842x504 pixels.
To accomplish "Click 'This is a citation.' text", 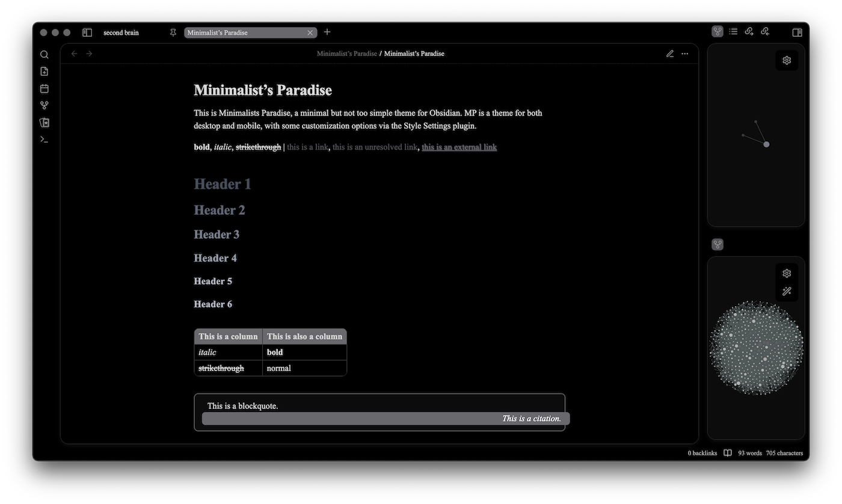I will pos(532,419).
